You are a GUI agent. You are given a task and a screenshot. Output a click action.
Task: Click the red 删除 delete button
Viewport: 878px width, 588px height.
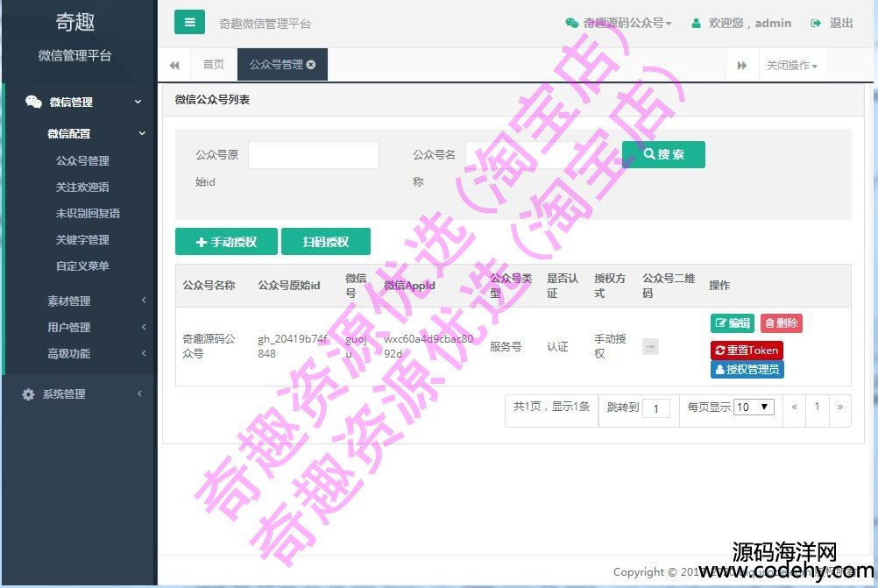[x=781, y=323]
